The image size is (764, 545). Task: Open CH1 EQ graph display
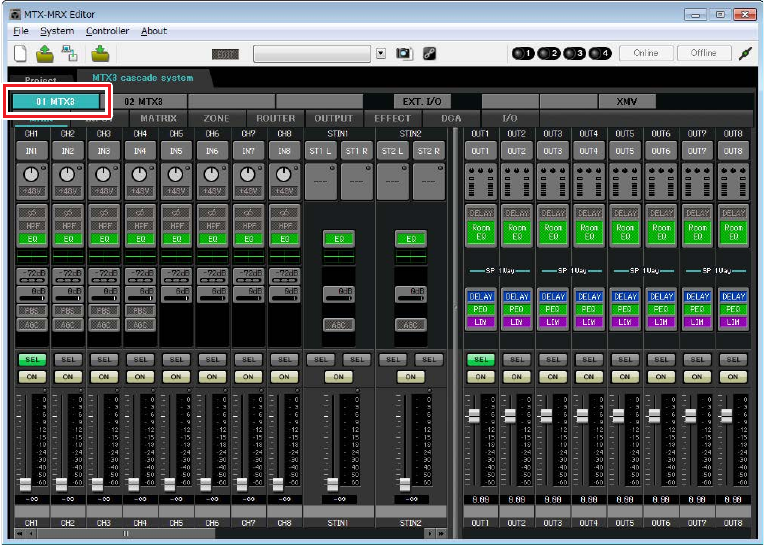point(32,257)
